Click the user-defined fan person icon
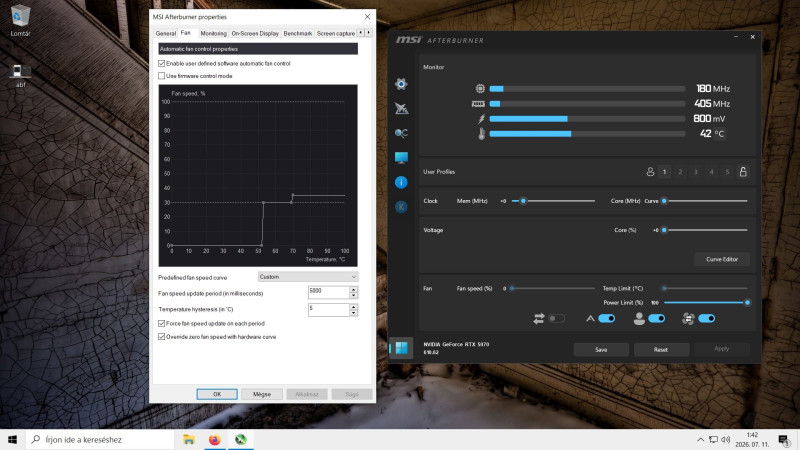Viewport: 800px width, 450px height. click(x=639, y=319)
